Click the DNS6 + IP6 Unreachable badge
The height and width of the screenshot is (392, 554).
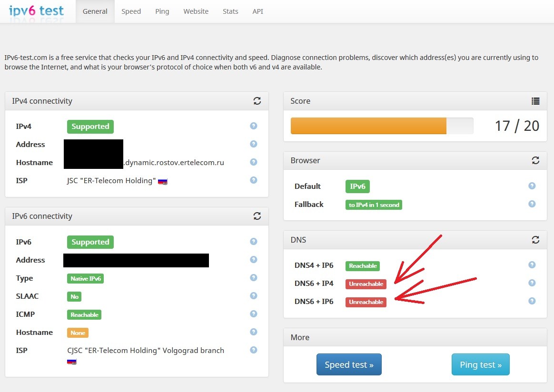366,302
